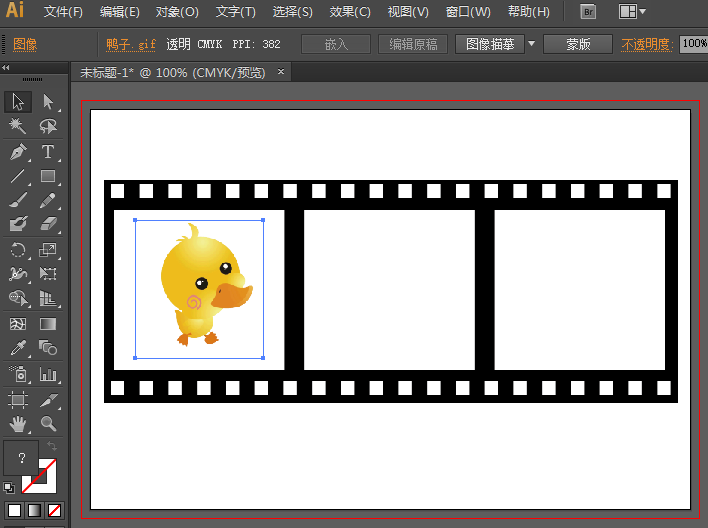The width and height of the screenshot is (708, 528).
Task: Open the 对象(O) menu
Action: tap(177, 12)
